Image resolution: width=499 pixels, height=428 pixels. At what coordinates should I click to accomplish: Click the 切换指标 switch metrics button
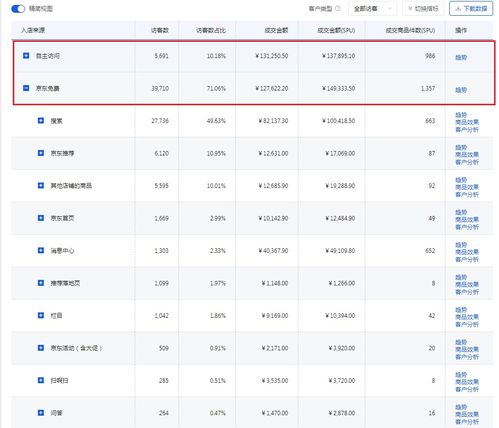pos(423,9)
